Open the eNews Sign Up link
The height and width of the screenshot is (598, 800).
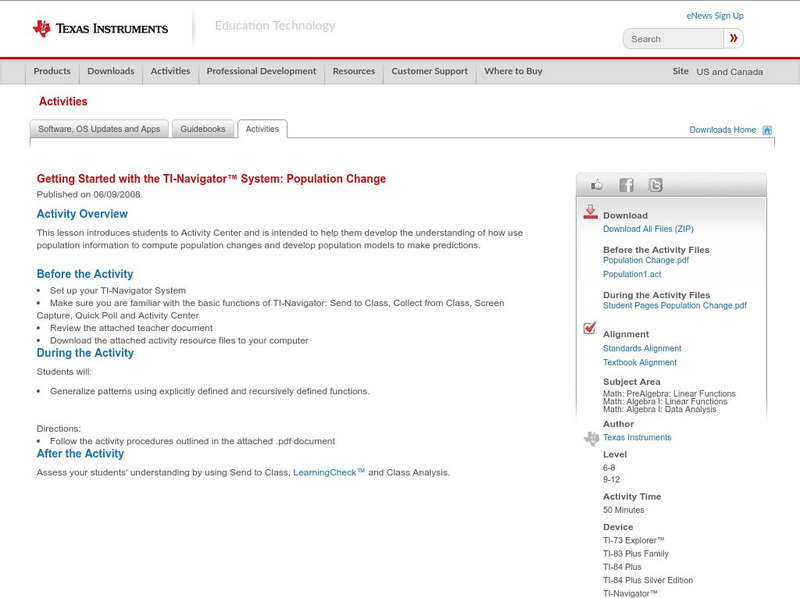click(715, 16)
